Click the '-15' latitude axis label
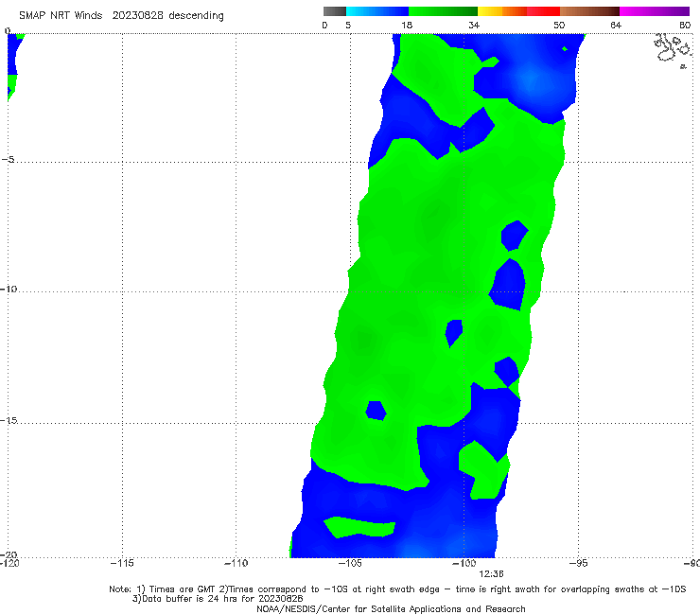The width and height of the screenshot is (700, 615). (8, 420)
